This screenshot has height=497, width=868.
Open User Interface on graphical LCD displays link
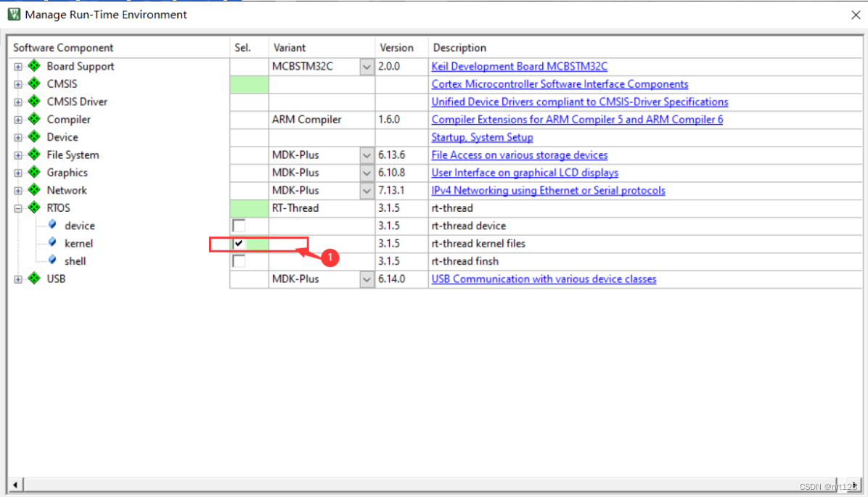pos(525,173)
